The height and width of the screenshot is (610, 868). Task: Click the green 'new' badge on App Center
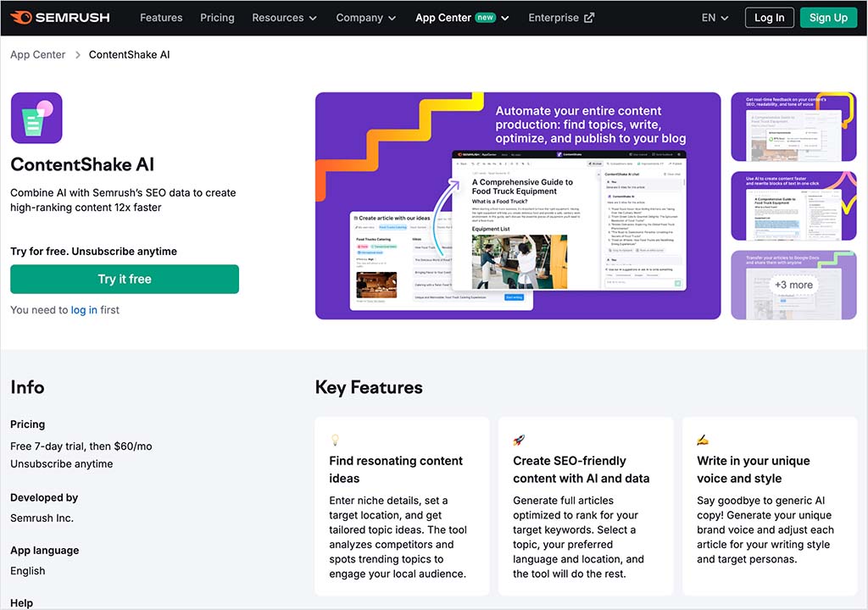point(485,17)
